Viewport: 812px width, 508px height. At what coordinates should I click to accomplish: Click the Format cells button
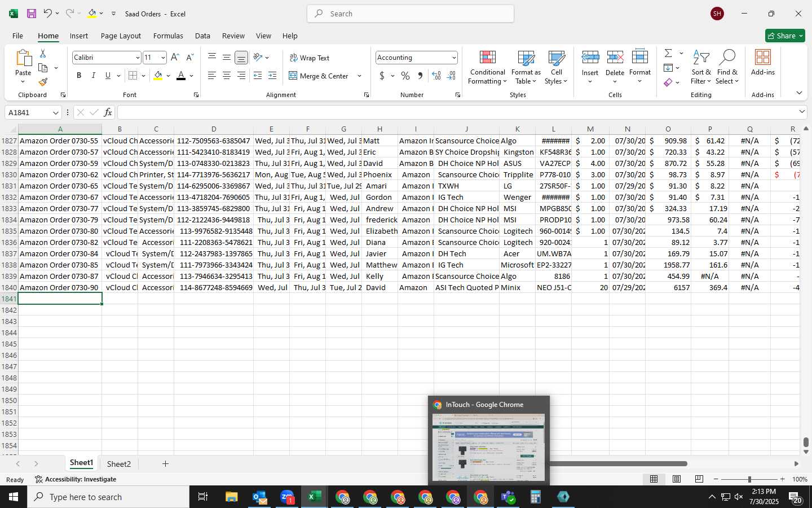(640, 67)
